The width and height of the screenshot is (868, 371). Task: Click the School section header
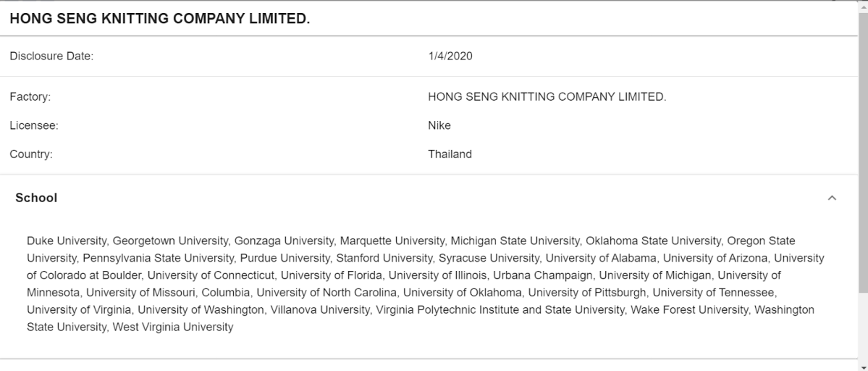click(36, 198)
